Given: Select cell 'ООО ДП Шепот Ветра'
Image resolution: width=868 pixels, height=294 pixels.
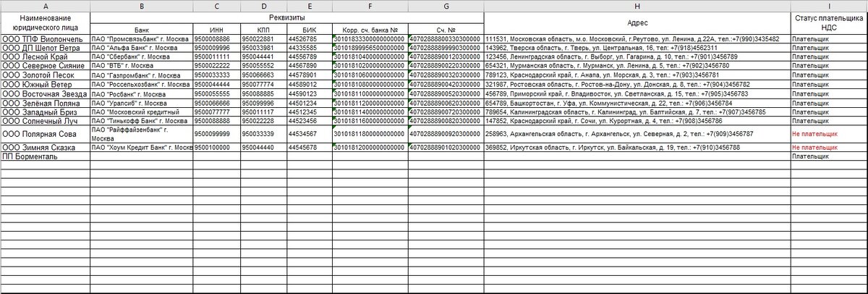Looking at the screenshot, I should coord(45,47).
